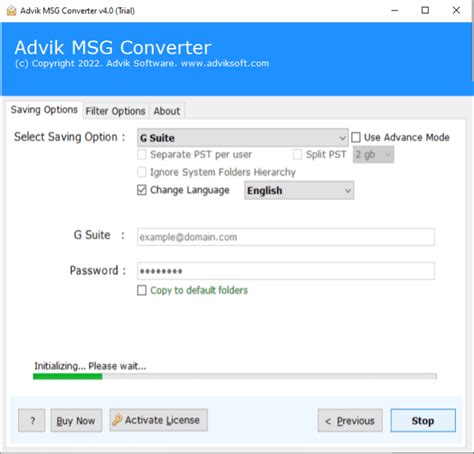
Task: Open the 2 gb split size dropdown
Action: pyautogui.click(x=373, y=155)
